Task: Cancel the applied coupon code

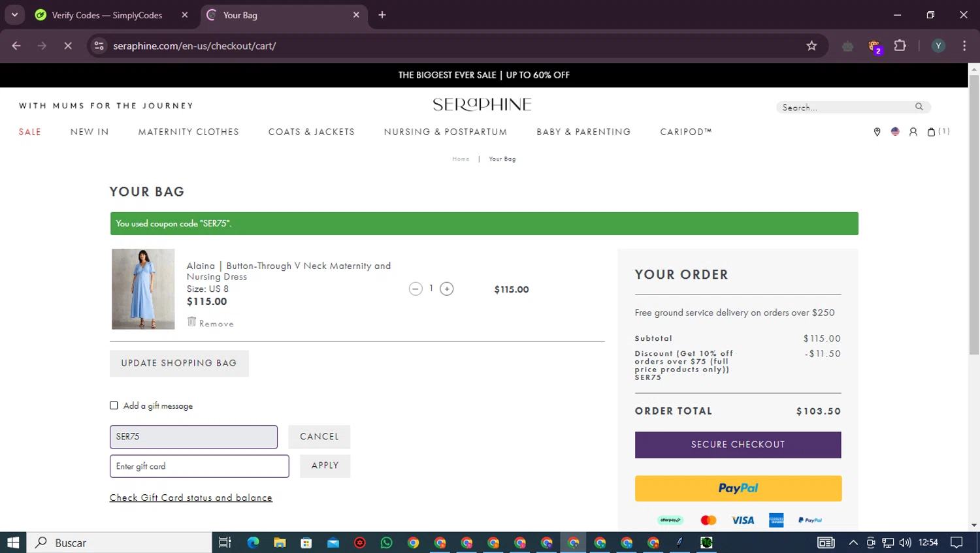Action: tap(319, 437)
